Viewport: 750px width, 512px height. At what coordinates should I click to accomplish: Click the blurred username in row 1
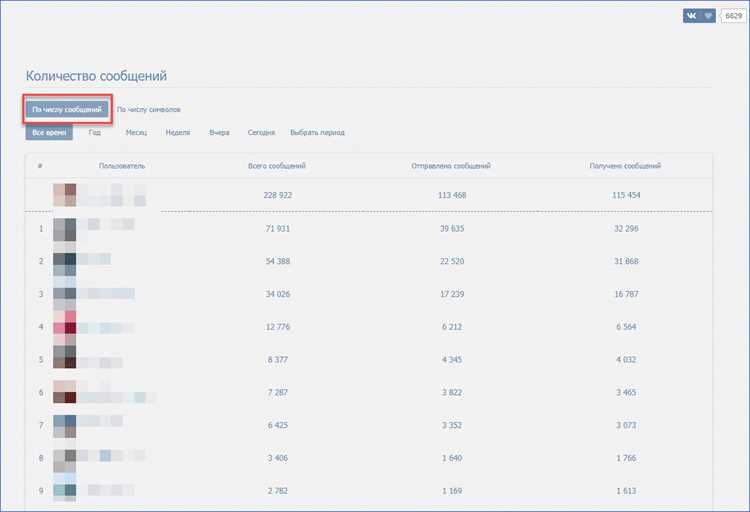(x=106, y=224)
